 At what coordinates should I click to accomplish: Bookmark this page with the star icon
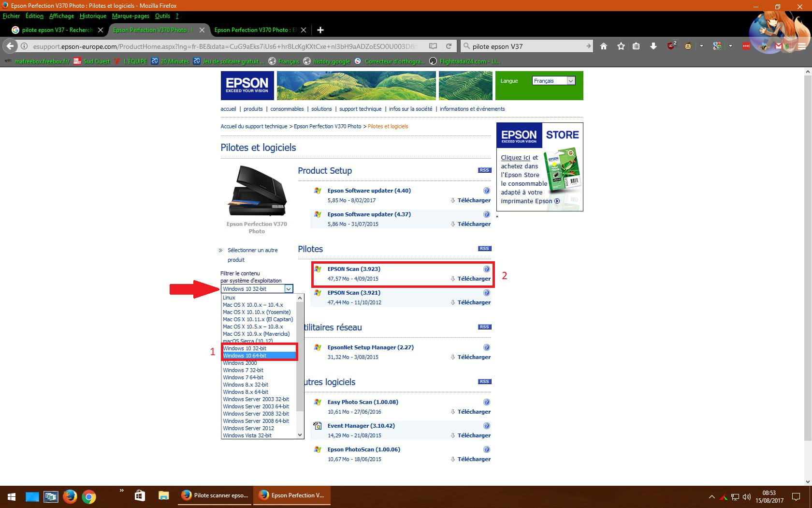(x=621, y=46)
